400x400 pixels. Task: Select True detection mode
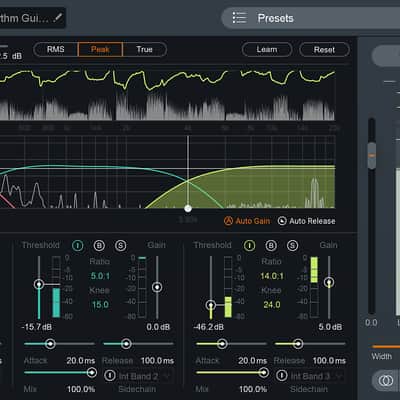(x=144, y=49)
